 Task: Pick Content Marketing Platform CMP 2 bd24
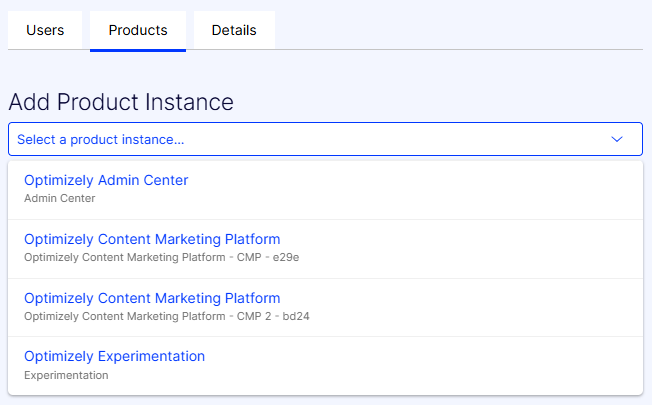coord(325,308)
